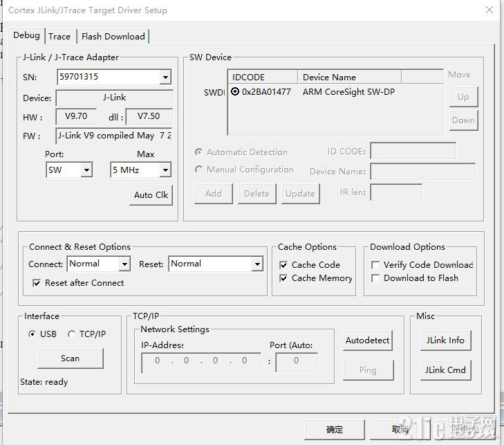
Task: Click the SW Device Name input field
Action: tap(422, 171)
